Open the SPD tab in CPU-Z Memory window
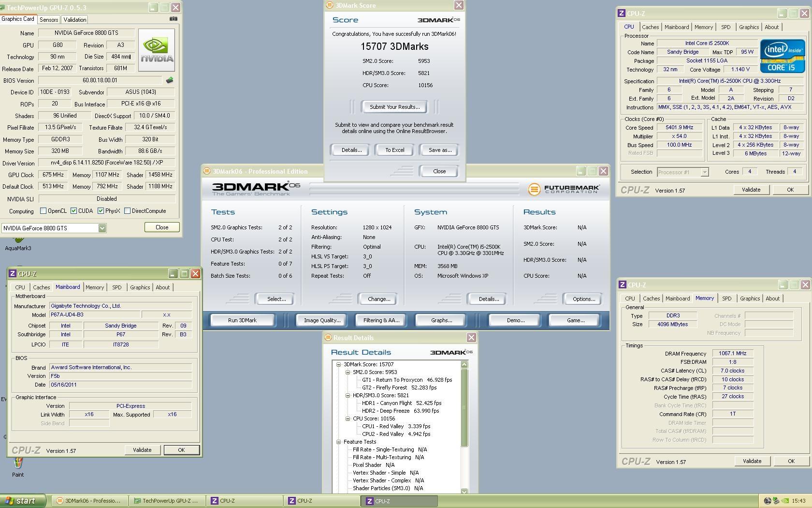Viewport: 812px width, 508px height. point(726,299)
